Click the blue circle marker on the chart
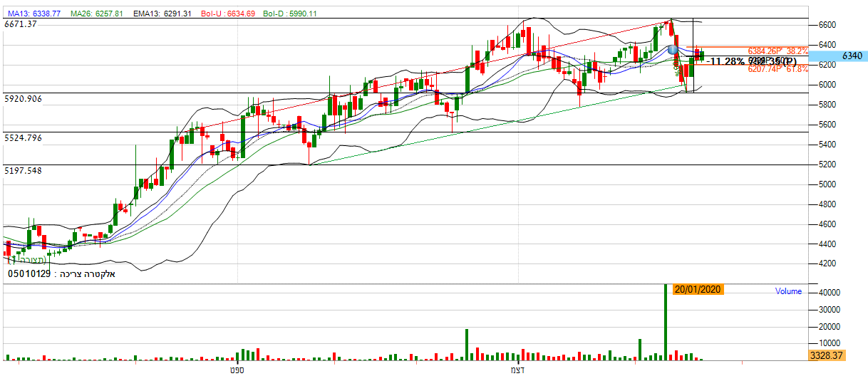868x376 pixels. pyautogui.click(x=673, y=50)
